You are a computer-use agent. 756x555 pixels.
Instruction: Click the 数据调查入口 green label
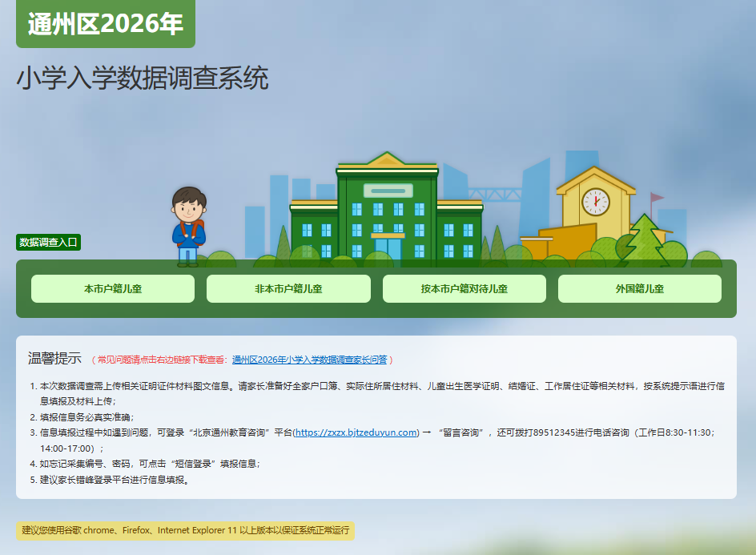[x=50, y=243]
